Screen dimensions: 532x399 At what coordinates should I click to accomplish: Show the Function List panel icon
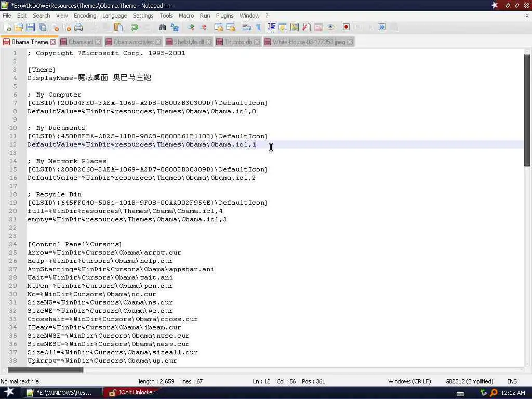(307, 28)
